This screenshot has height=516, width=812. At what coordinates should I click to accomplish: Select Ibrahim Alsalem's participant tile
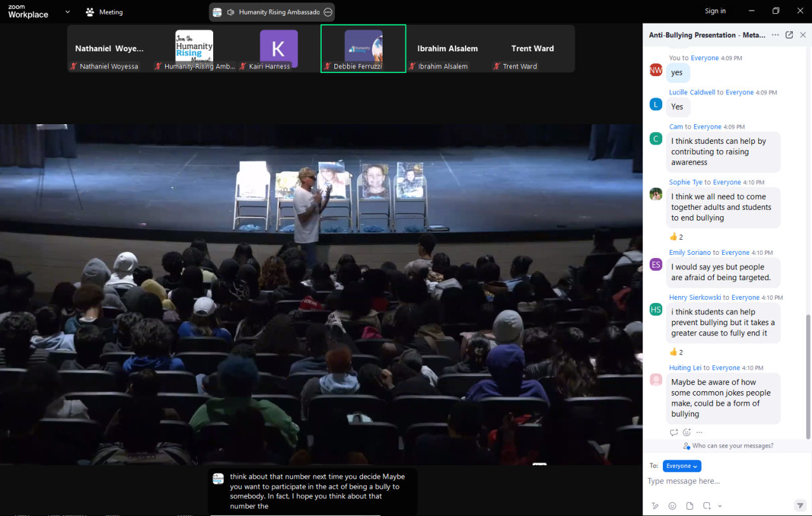(448, 49)
